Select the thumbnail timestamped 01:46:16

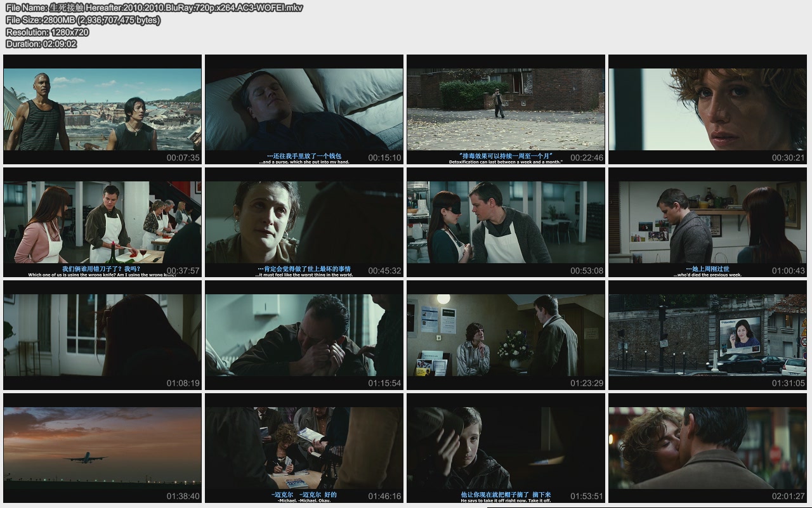pos(304,448)
